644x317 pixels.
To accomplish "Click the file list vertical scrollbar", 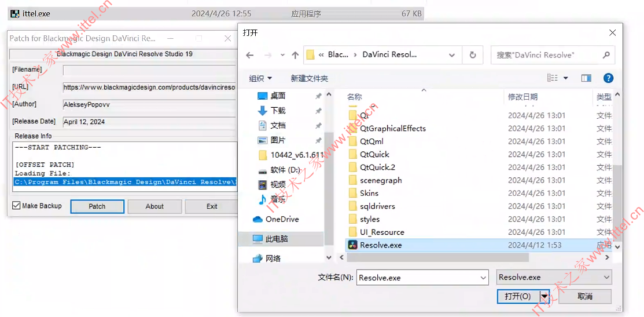I will [x=618, y=204].
